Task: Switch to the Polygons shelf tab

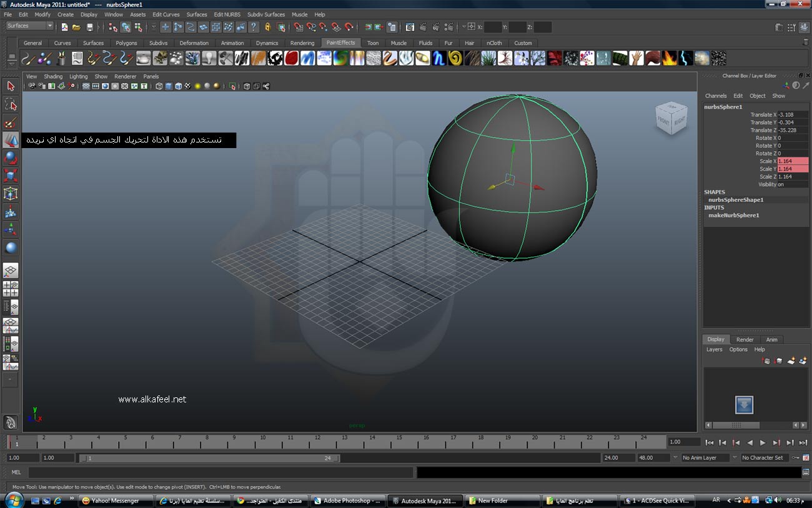Action: pyautogui.click(x=126, y=43)
